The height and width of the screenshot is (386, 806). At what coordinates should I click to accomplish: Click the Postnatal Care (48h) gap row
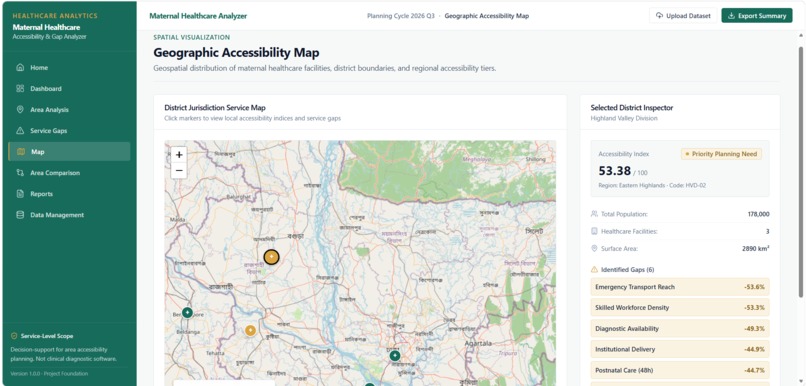point(680,370)
